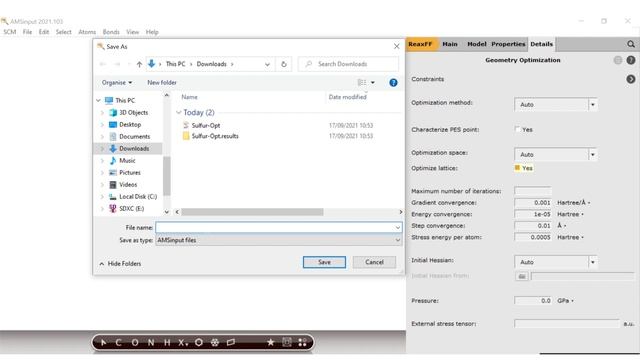This screenshot has height=360, width=640.
Task: Open the Atoms menu
Action: [87, 32]
